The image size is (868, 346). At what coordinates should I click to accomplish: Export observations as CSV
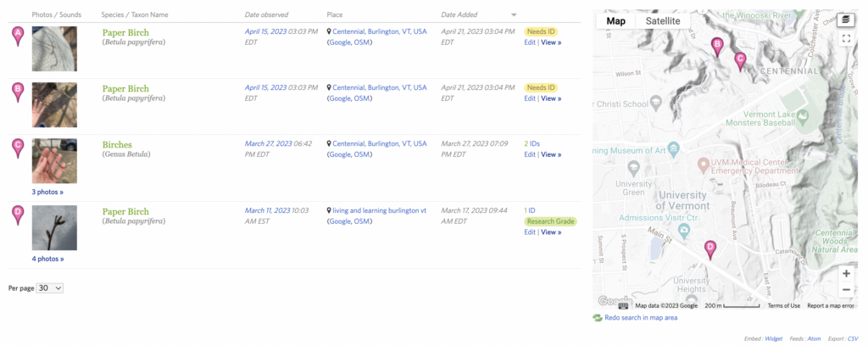(x=853, y=338)
